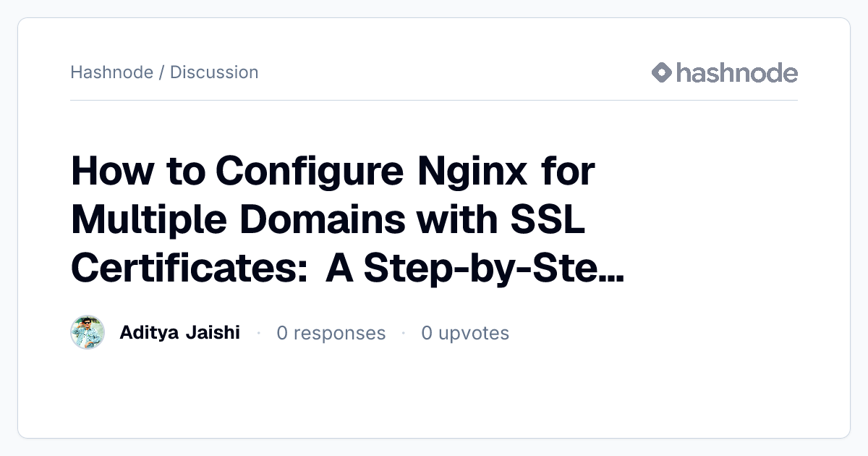Click the slash separator in the breadcrumb
Image resolution: width=868 pixels, height=456 pixels.
[161, 72]
